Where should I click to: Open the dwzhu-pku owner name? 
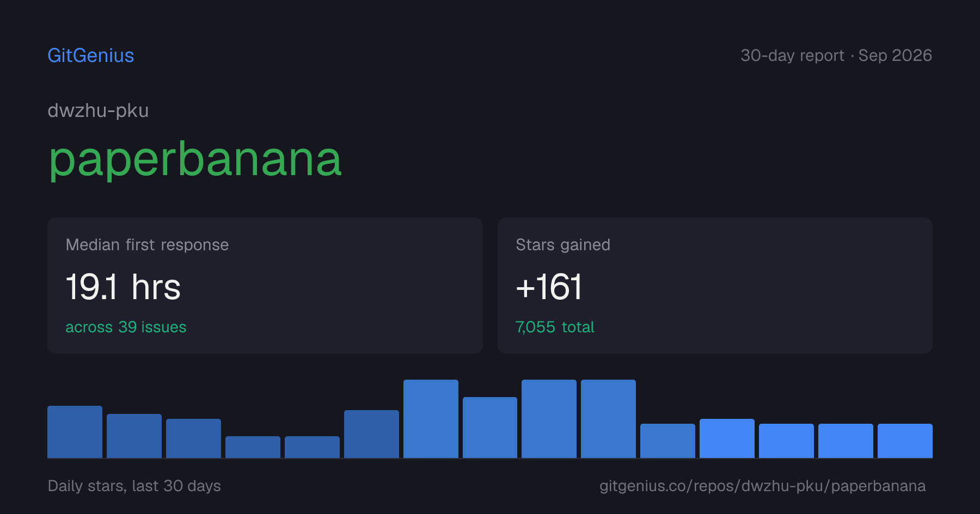tap(98, 110)
